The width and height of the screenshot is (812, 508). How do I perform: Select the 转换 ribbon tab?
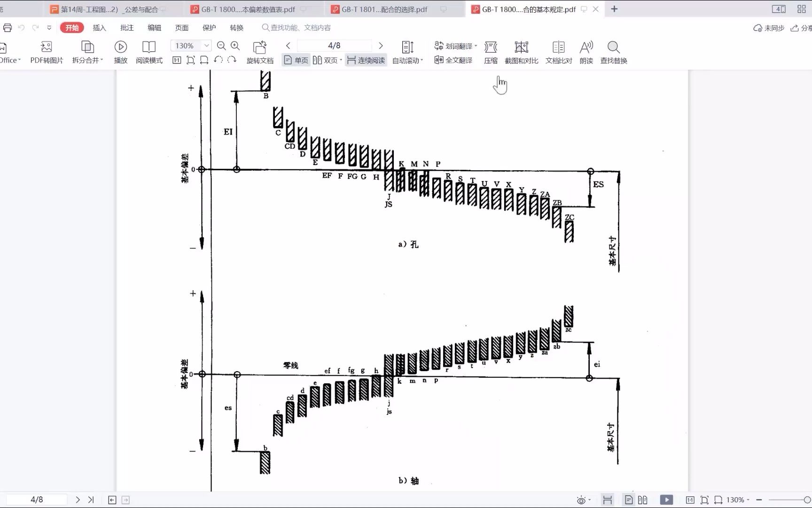[237, 28]
